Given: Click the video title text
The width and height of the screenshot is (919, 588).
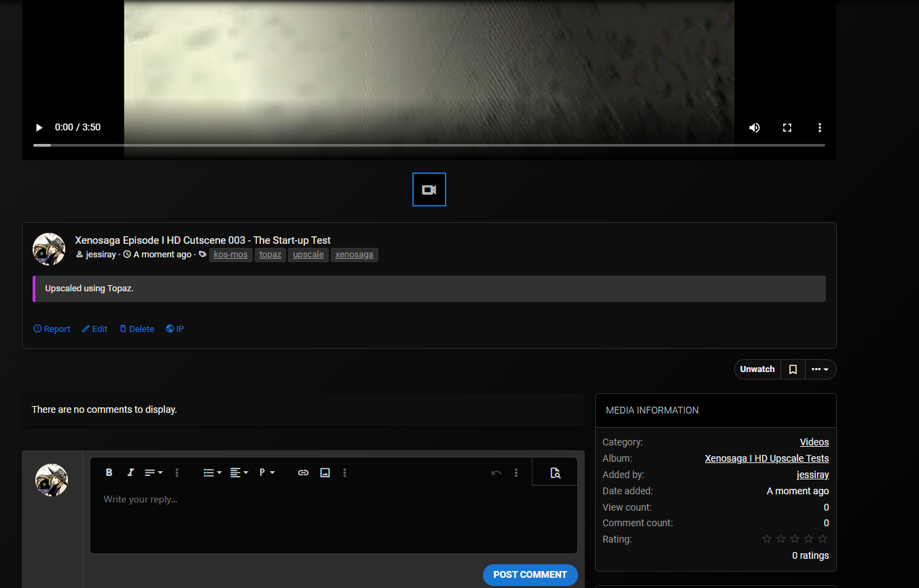Looking at the screenshot, I should [203, 240].
